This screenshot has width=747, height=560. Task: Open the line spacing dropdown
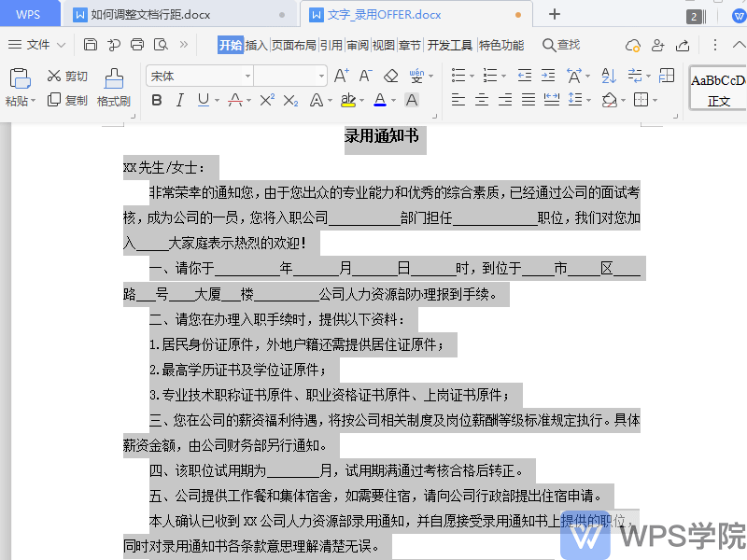[x=590, y=98]
